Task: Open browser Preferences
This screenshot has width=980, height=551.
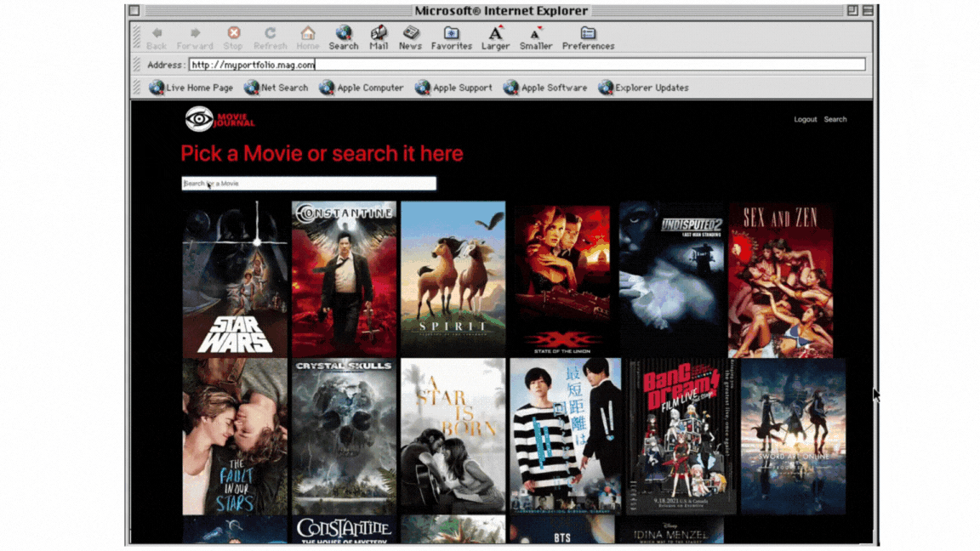Action: pyautogui.click(x=588, y=38)
